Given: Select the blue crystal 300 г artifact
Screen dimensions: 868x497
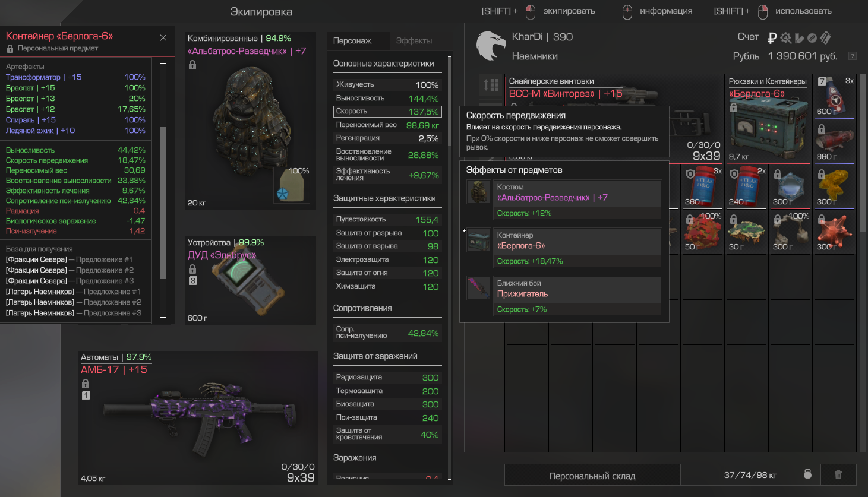Looking at the screenshot, I should point(790,186).
